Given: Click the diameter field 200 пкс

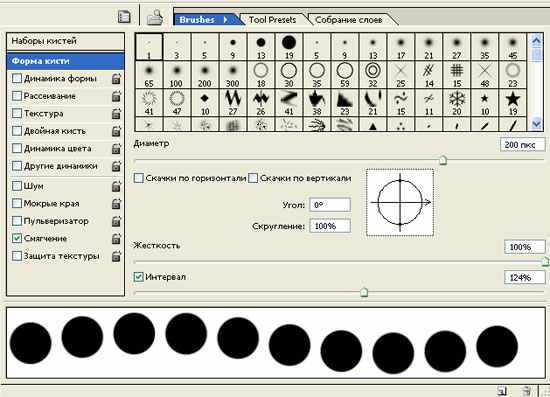Looking at the screenshot, I should (523, 144).
